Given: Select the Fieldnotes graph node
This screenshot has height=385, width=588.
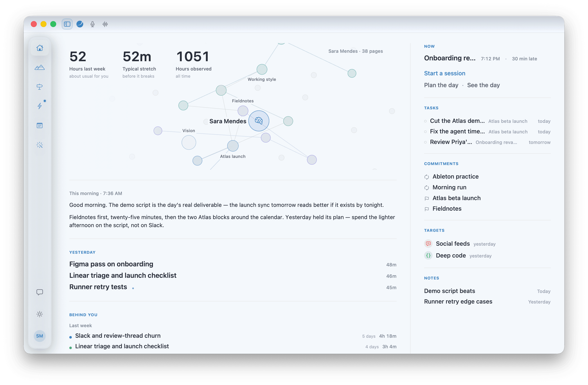Looking at the screenshot, I should click(243, 111).
